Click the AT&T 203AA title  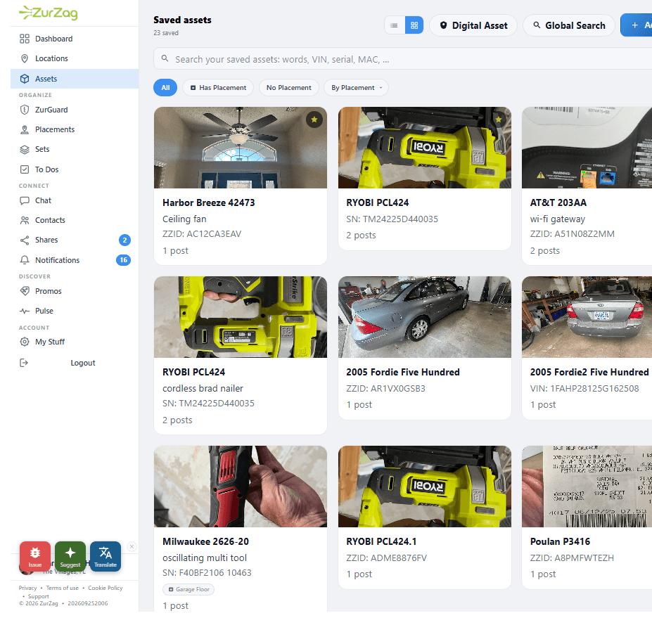558,202
